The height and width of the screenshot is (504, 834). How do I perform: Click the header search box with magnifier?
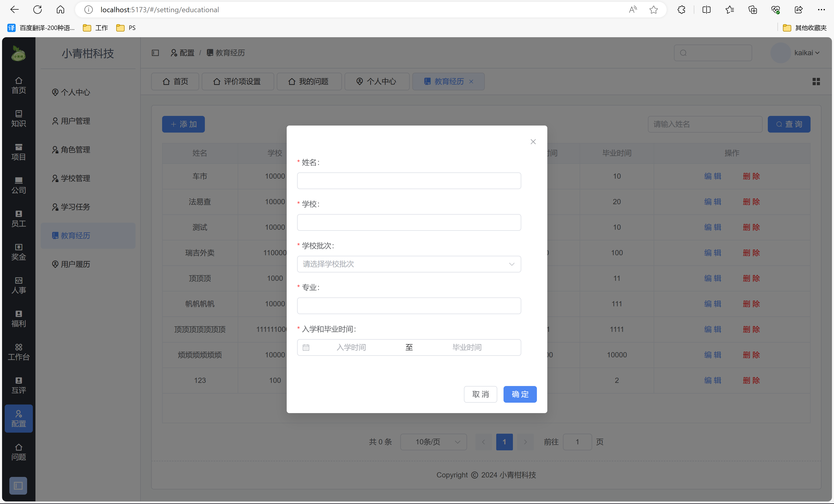tap(713, 53)
